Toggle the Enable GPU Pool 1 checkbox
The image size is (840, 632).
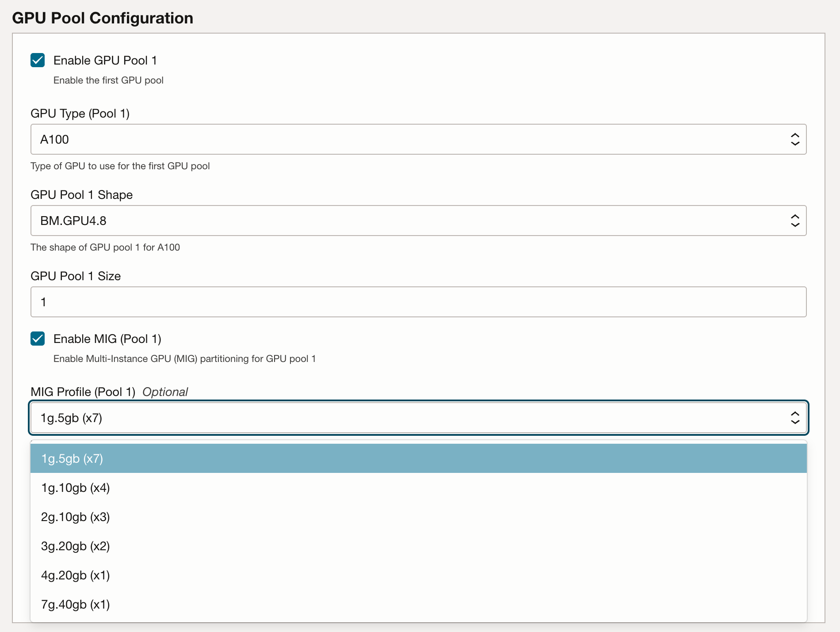(x=38, y=61)
